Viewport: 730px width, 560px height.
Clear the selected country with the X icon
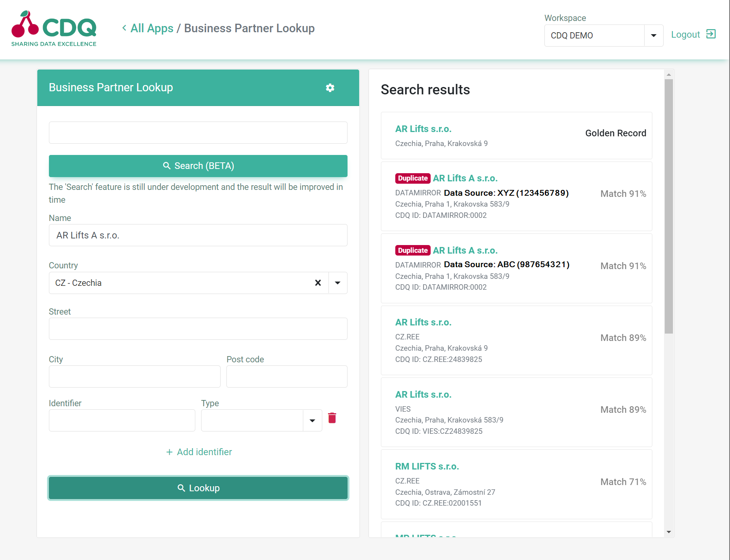(318, 283)
